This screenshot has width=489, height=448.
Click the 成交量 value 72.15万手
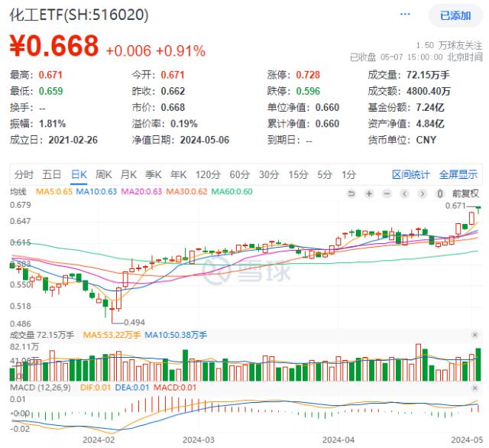tap(428, 75)
